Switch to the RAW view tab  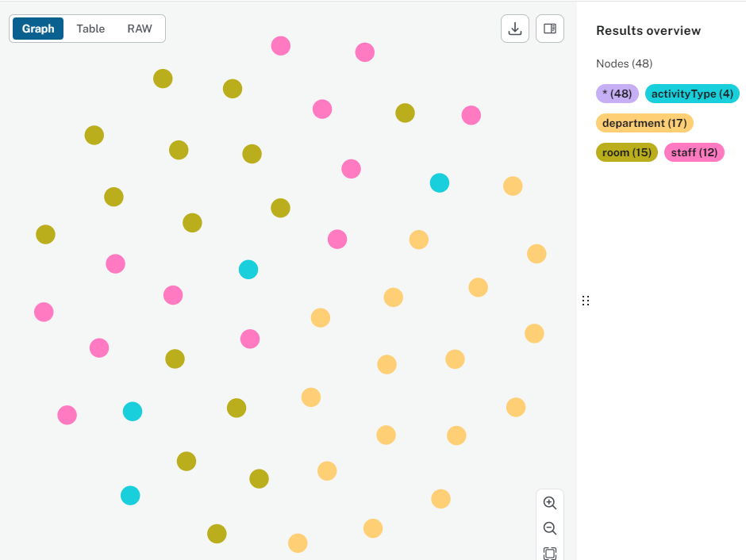click(x=140, y=29)
